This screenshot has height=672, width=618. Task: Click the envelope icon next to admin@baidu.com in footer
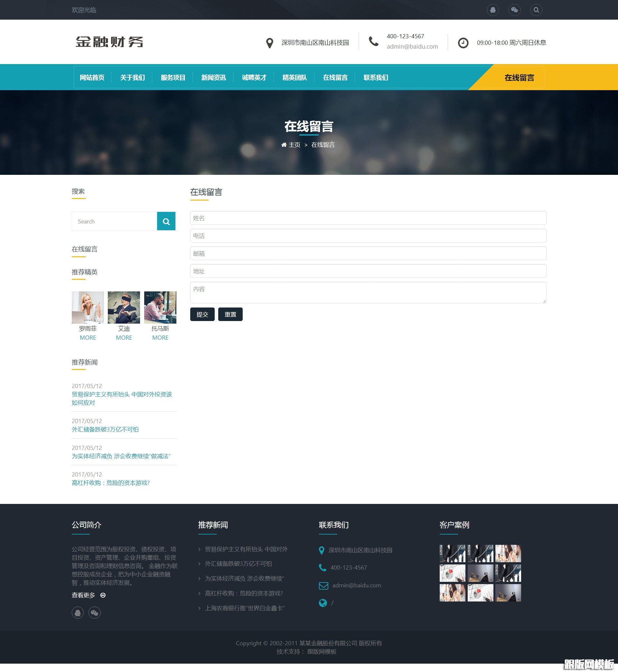click(x=323, y=585)
